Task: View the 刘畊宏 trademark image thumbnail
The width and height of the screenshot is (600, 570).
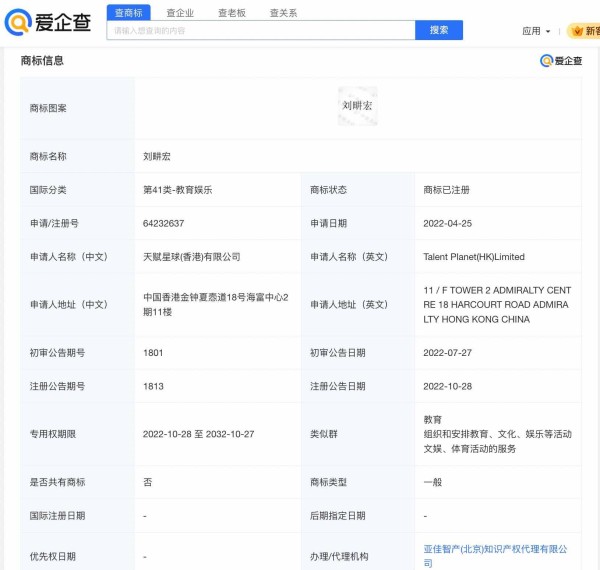Action: [357, 106]
